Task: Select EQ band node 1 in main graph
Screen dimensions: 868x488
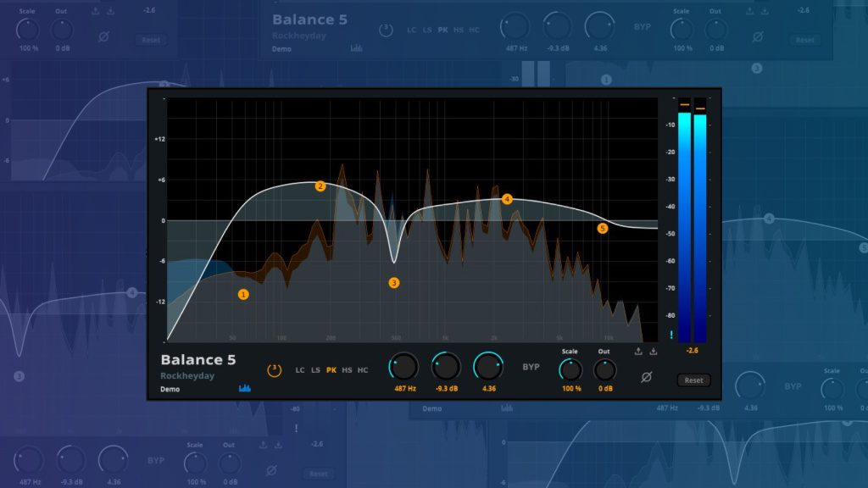Action: point(243,294)
